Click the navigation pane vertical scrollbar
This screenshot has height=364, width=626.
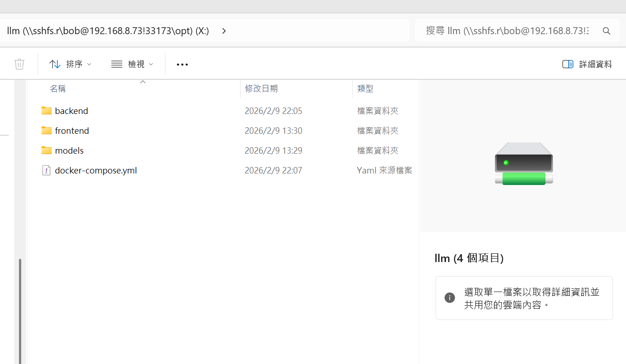19,309
